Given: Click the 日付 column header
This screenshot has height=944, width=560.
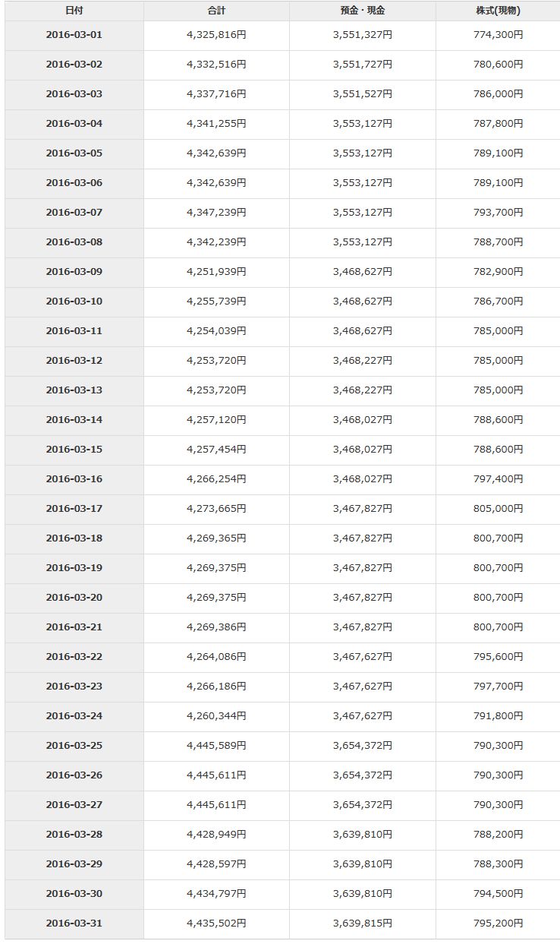Looking at the screenshot, I should [x=74, y=11].
